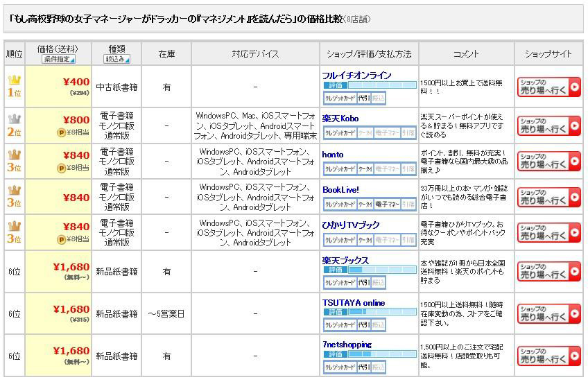Click the 代引 payment badge for フルイチオンライン
Screen dimensions: 588x382
click(364, 98)
